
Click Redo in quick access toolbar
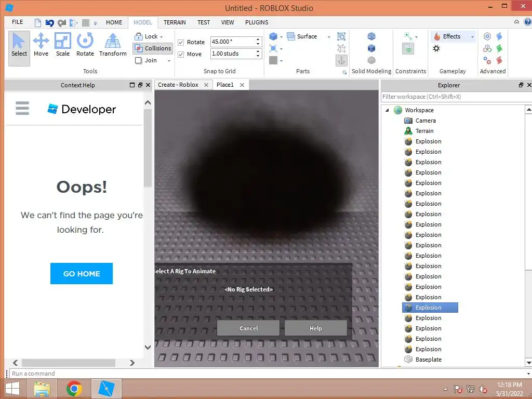click(62, 23)
